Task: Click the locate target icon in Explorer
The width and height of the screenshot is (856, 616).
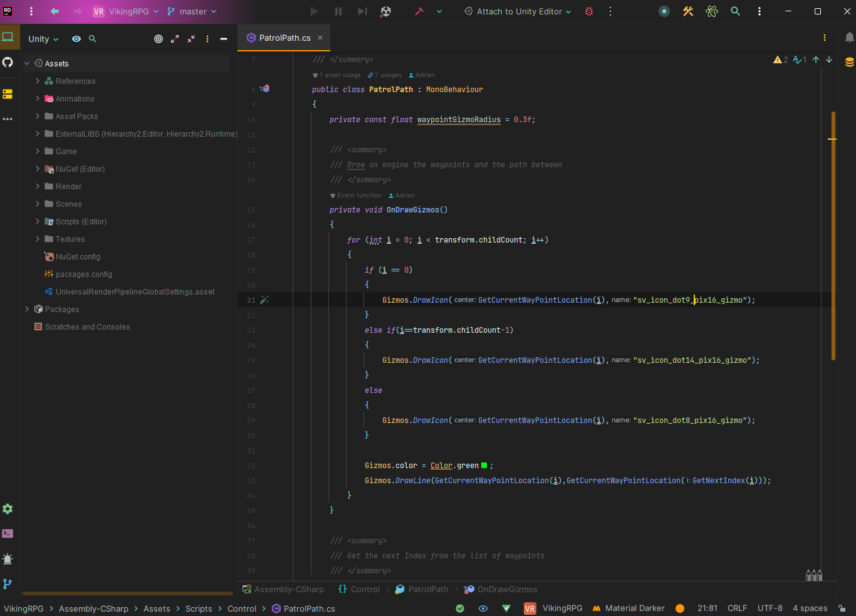Action: tap(159, 39)
